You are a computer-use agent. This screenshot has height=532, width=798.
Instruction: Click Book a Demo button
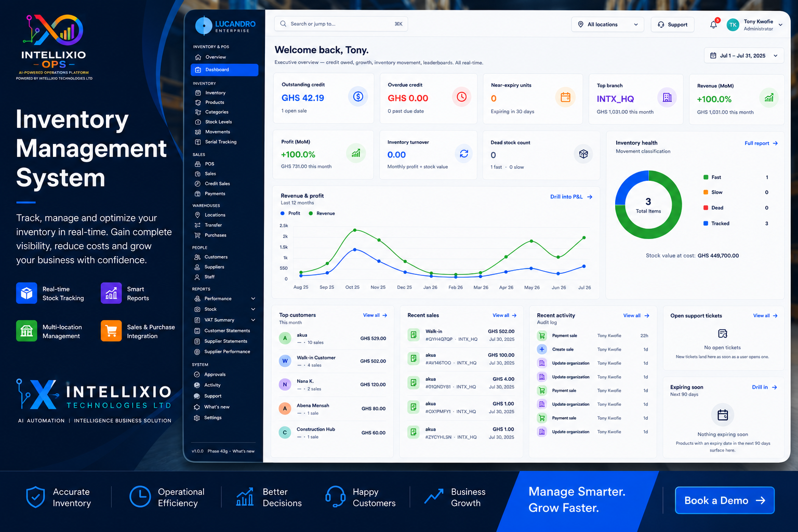[x=725, y=500]
